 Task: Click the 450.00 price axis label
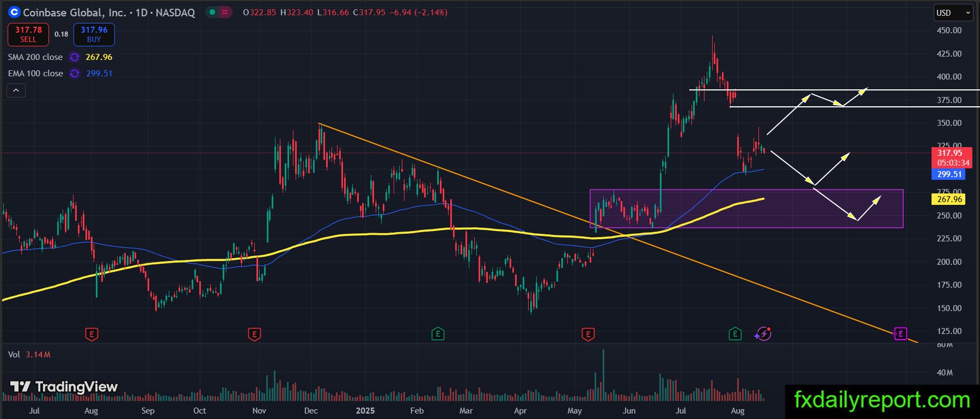(949, 31)
